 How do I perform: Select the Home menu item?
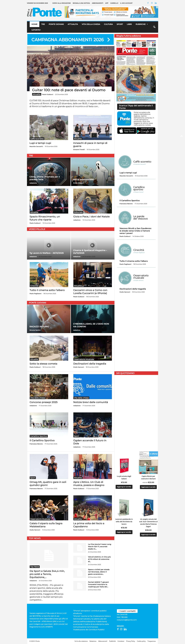click(34, 24)
